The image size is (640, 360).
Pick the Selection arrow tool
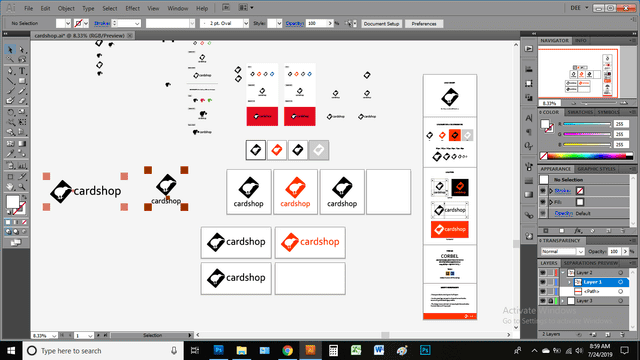point(10,50)
